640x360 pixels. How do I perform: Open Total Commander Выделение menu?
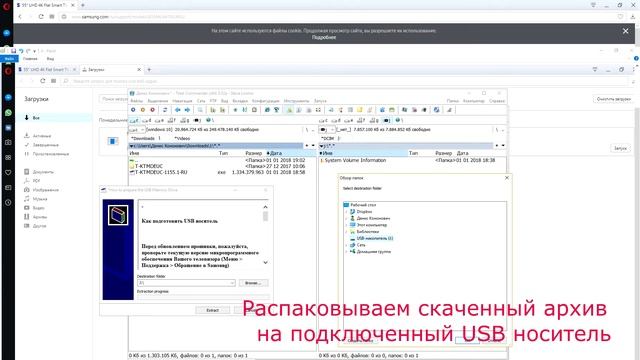pos(158,101)
